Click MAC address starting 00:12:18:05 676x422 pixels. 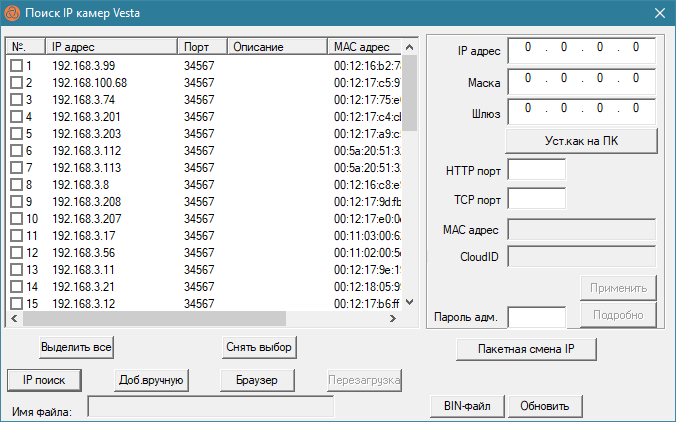[x=367, y=287]
